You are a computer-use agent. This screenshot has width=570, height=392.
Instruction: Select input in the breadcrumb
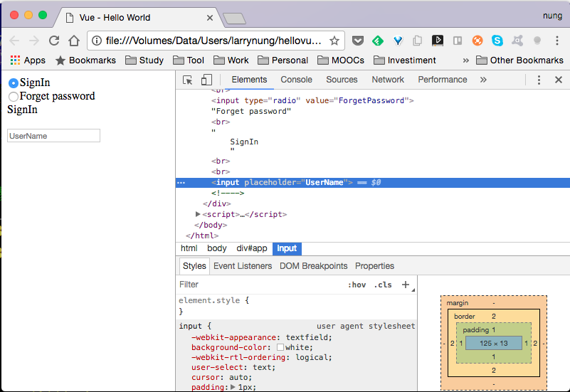pos(287,248)
